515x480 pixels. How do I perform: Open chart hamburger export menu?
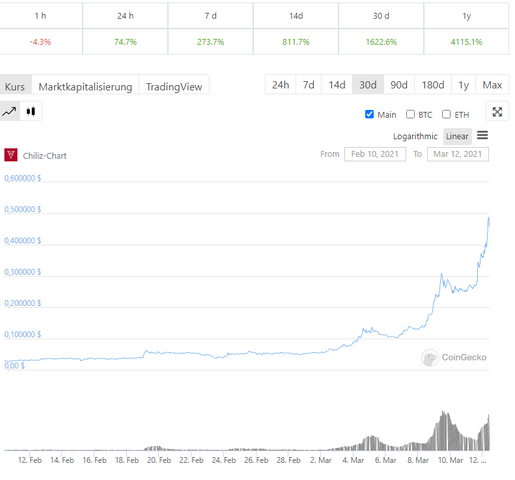click(482, 135)
